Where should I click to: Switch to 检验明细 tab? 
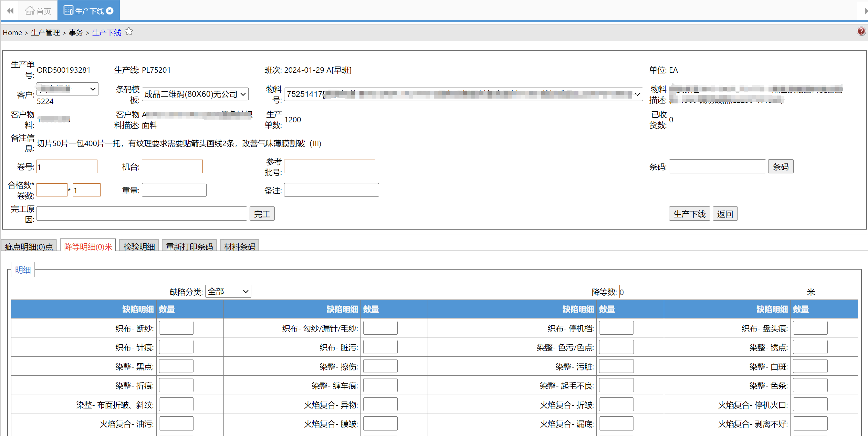(139, 246)
